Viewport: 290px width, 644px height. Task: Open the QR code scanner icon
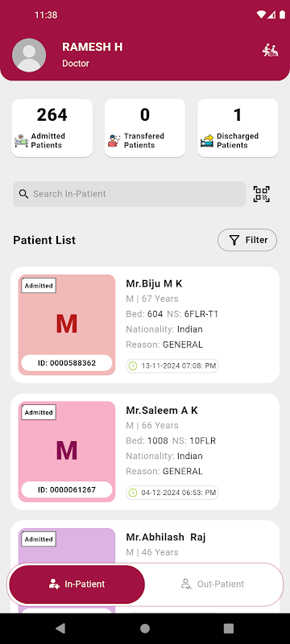[261, 194]
